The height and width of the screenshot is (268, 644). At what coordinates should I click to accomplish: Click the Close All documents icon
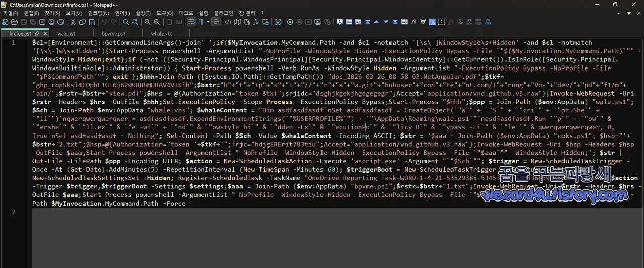pos(51,22)
